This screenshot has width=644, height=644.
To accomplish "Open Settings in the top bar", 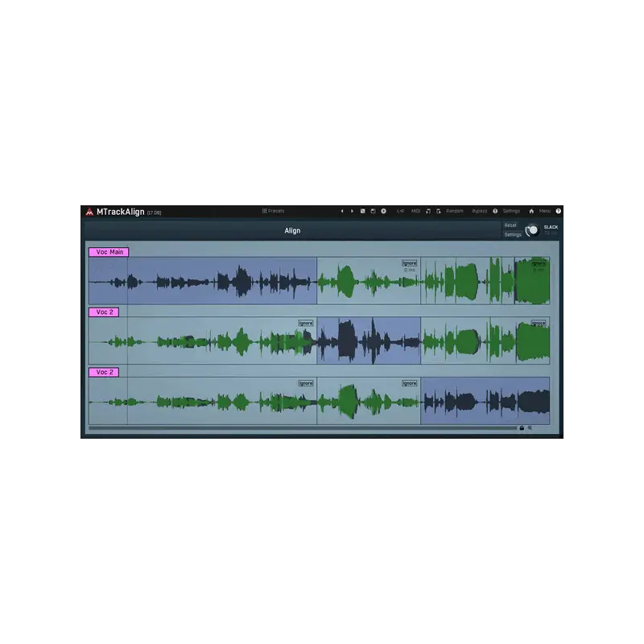I will pyautogui.click(x=511, y=211).
